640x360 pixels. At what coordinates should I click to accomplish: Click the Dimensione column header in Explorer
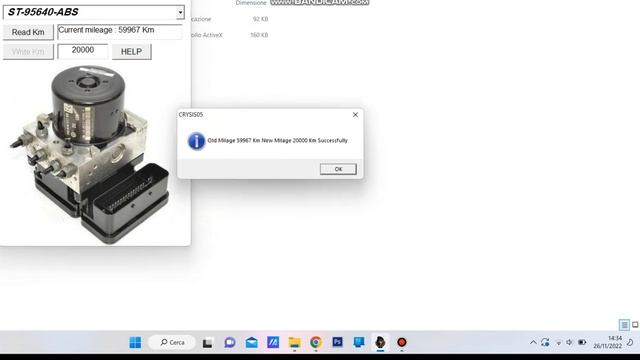pos(251,3)
